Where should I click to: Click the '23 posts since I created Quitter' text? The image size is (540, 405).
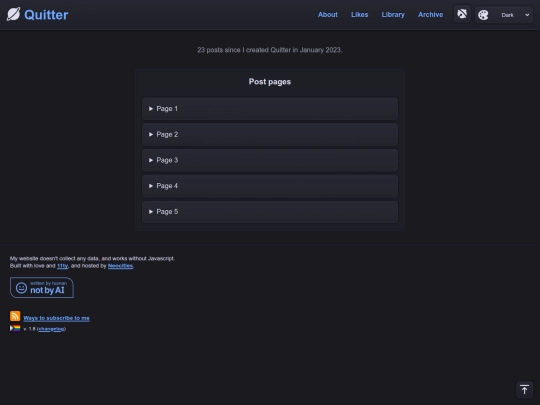pyautogui.click(x=270, y=50)
